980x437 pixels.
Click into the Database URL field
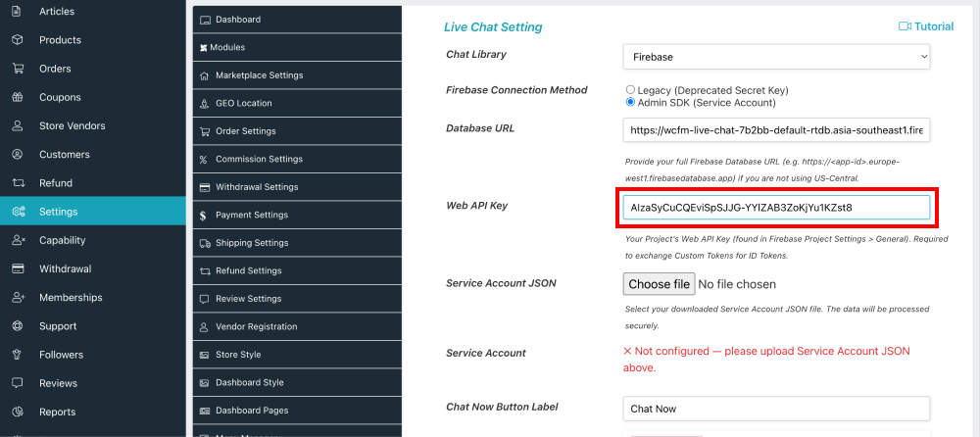click(x=776, y=130)
